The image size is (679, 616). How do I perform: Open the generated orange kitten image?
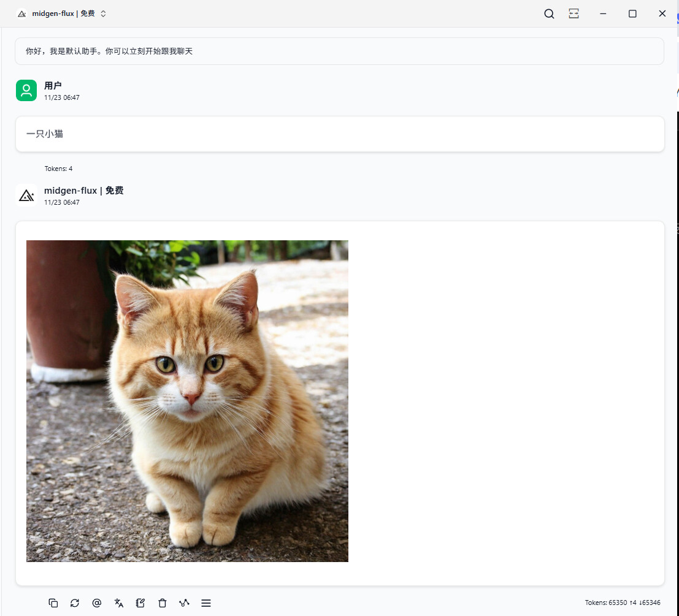(187, 401)
